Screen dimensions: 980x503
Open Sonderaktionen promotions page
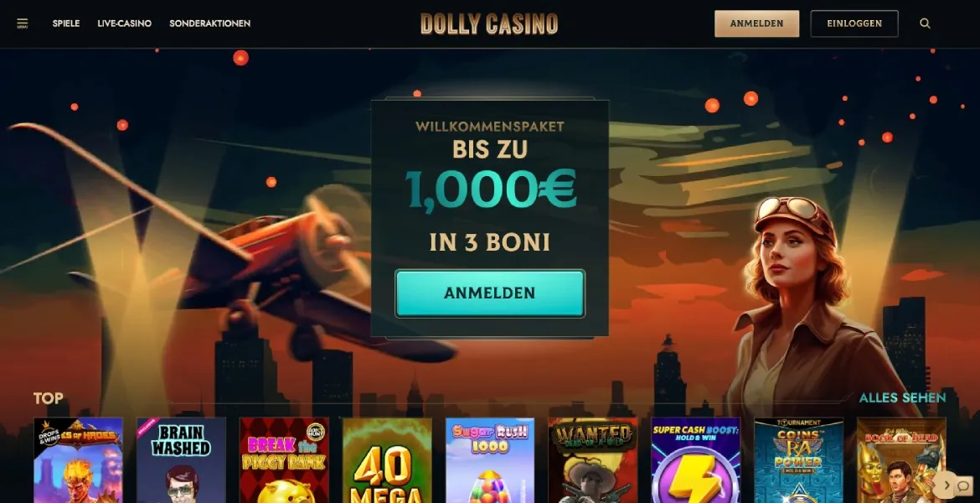[210, 23]
